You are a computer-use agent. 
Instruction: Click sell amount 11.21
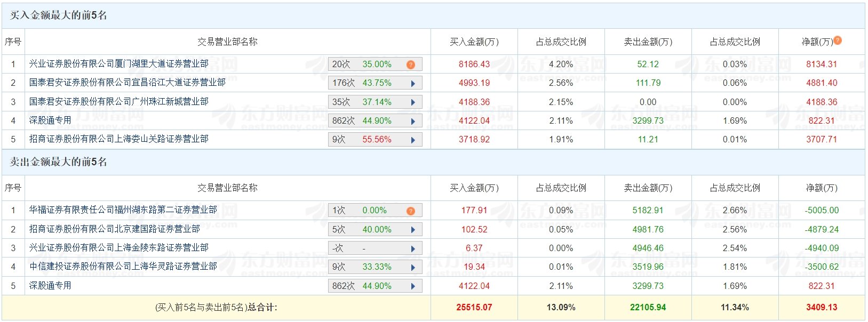[648, 139]
